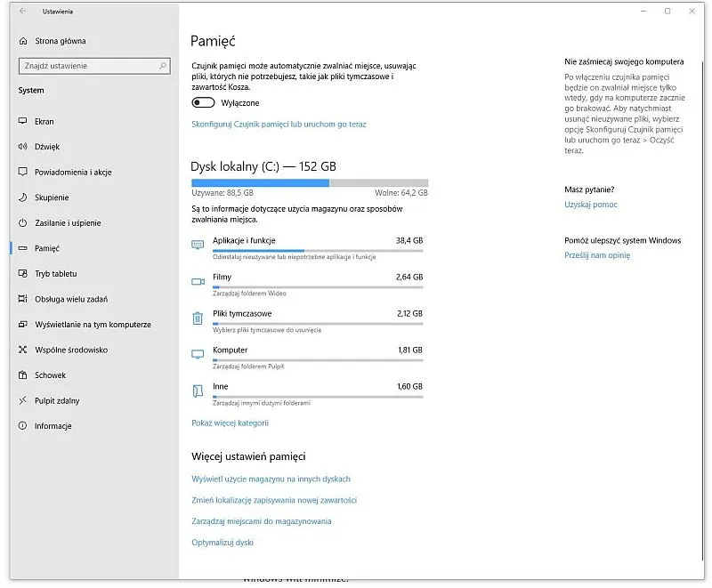Viewport: 712px width, 588px height.
Task: Click the Dźwięk speaker icon
Action: [23, 147]
